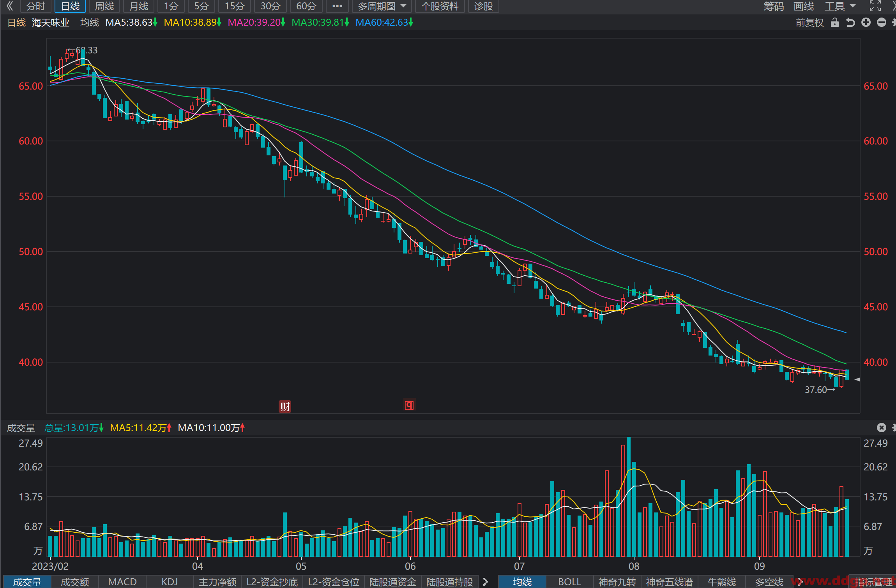The image size is (896, 588).
Task: Open 个股资料 stock information
Action: point(440,6)
